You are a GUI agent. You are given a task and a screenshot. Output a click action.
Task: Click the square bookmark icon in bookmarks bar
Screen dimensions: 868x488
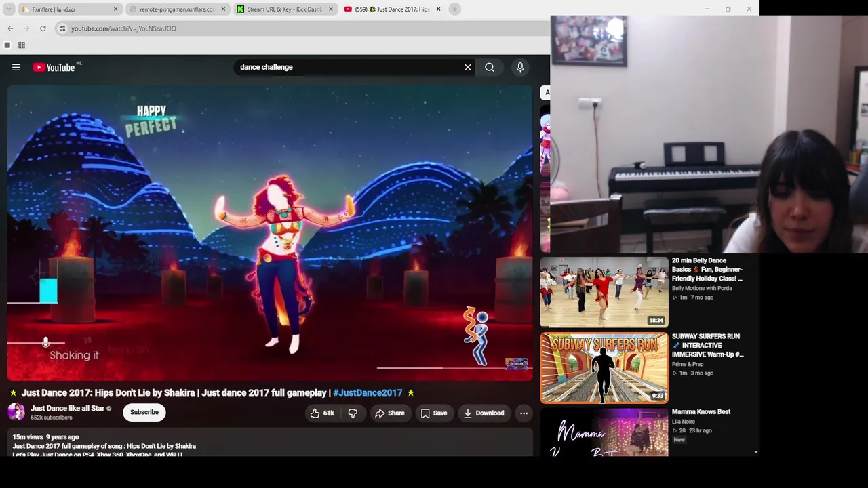point(7,45)
